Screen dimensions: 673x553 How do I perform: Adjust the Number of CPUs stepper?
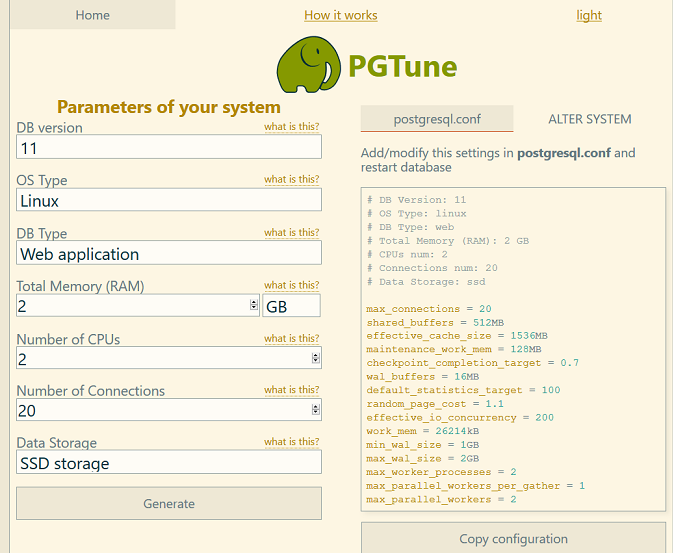pyautogui.click(x=316, y=358)
